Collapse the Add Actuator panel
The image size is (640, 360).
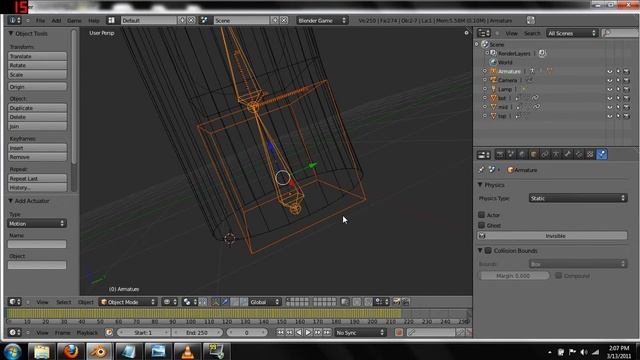pos(11,201)
